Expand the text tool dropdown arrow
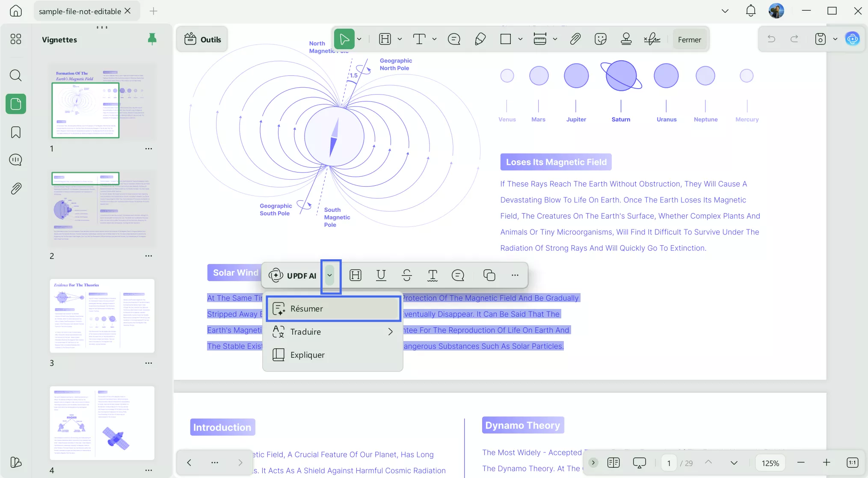 coord(435,39)
